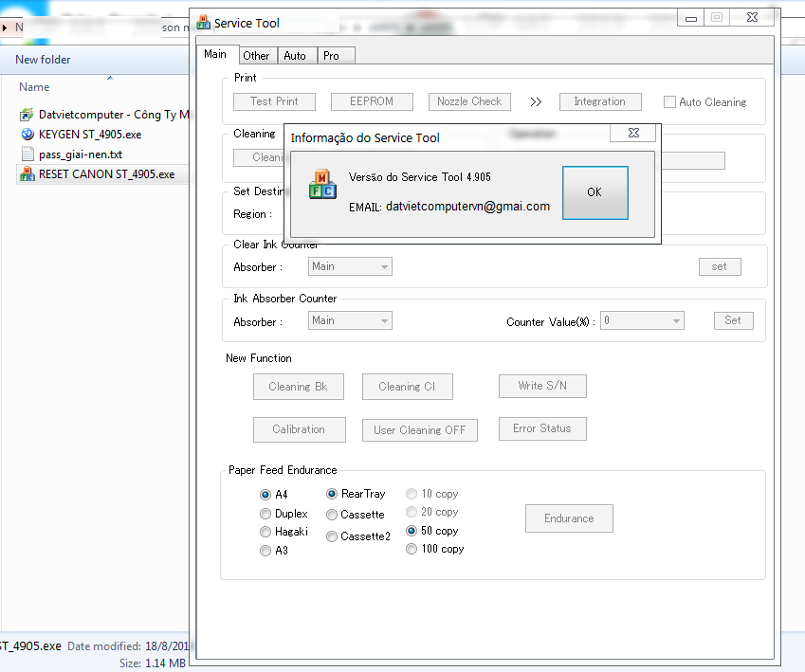Select the Cassette radio button
Screen dimensions: 805x672
(x=332, y=515)
